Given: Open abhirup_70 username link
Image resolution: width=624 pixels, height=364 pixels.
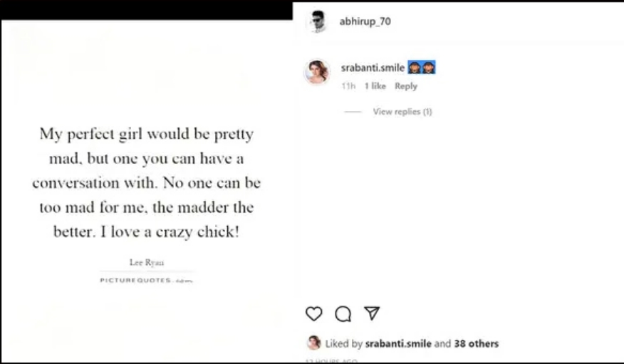Looking at the screenshot, I should point(365,21).
